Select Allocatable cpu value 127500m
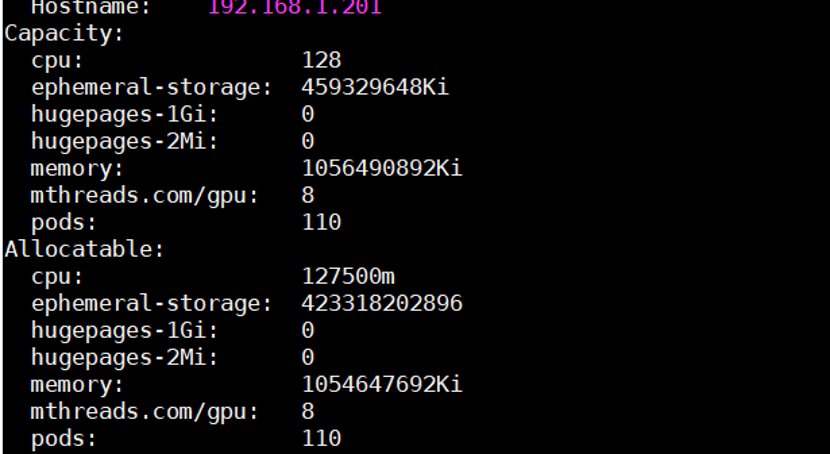This screenshot has height=454, width=830. (348, 276)
